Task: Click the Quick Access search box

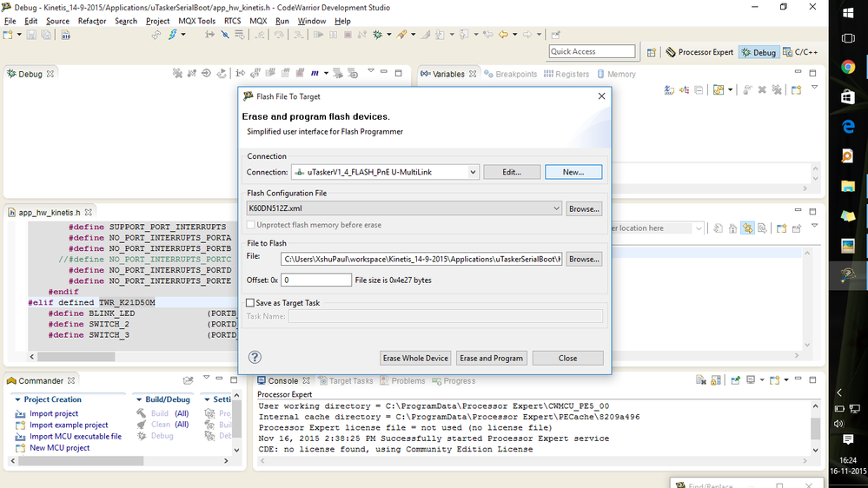Action: (x=592, y=51)
